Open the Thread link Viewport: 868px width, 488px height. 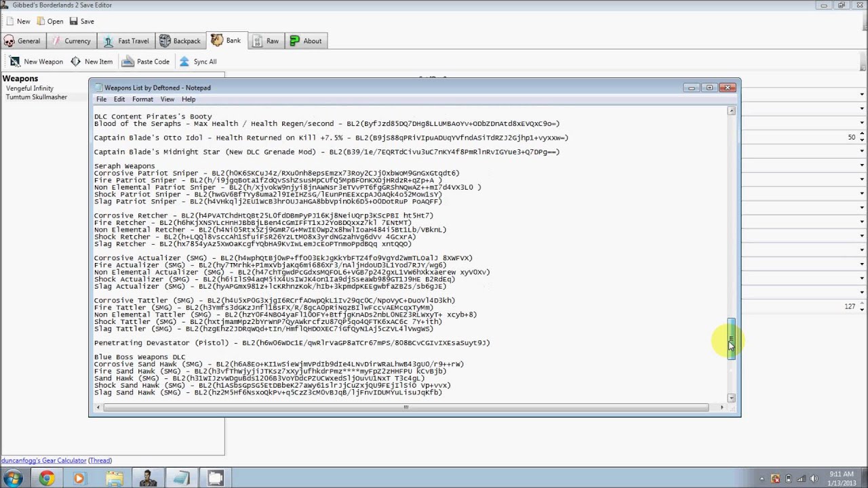tap(100, 461)
